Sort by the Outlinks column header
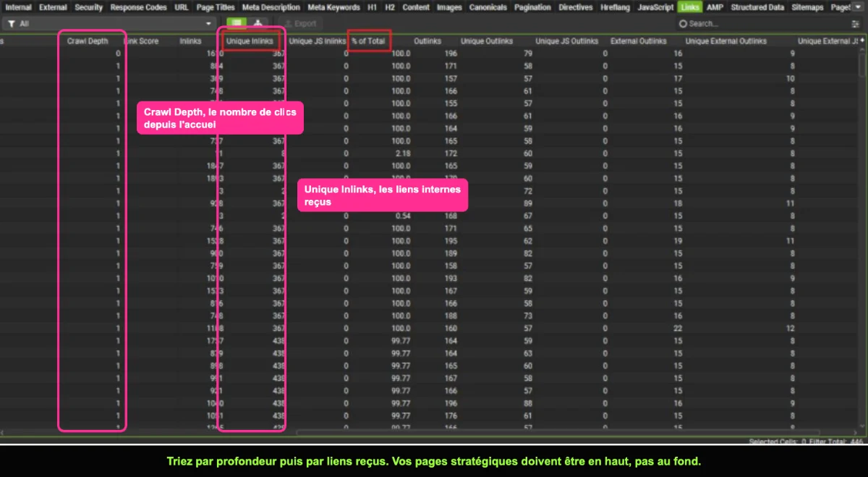Image resolution: width=868 pixels, height=477 pixels. pos(427,41)
